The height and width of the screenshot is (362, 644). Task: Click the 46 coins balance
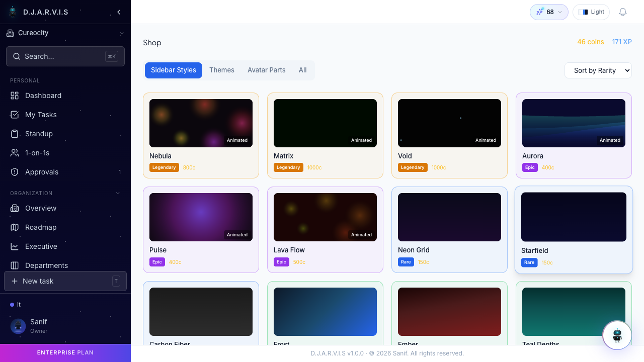[x=591, y=42]
